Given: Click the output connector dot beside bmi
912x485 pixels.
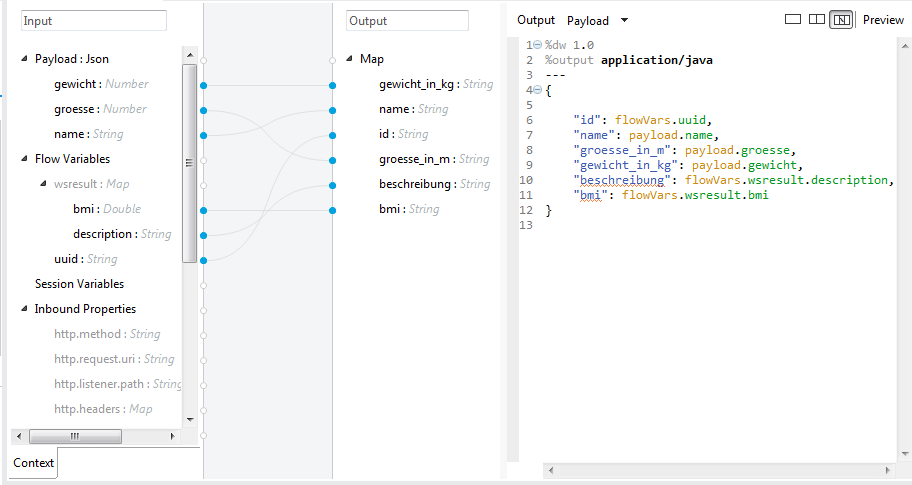Looking at the screenshot, I should pos(333,210).
